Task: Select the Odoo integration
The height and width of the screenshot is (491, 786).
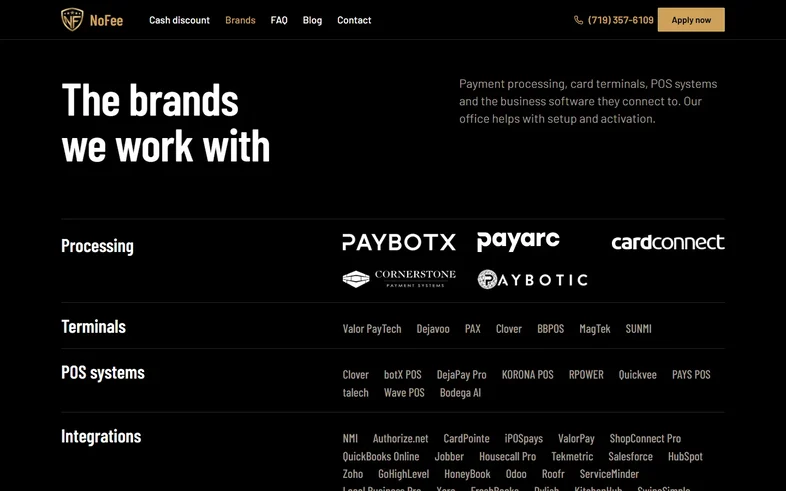Action: coord(516,474)
